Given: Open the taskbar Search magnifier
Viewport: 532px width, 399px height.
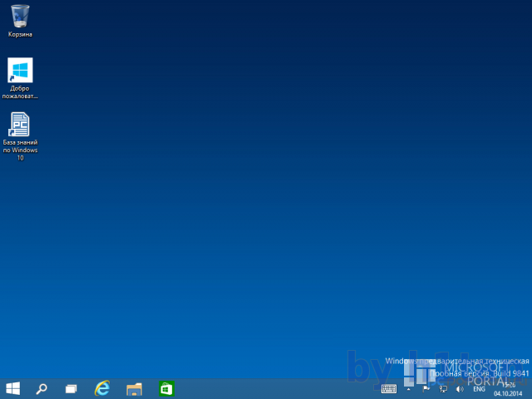Looking at the screenshot, I should [42, 388].
